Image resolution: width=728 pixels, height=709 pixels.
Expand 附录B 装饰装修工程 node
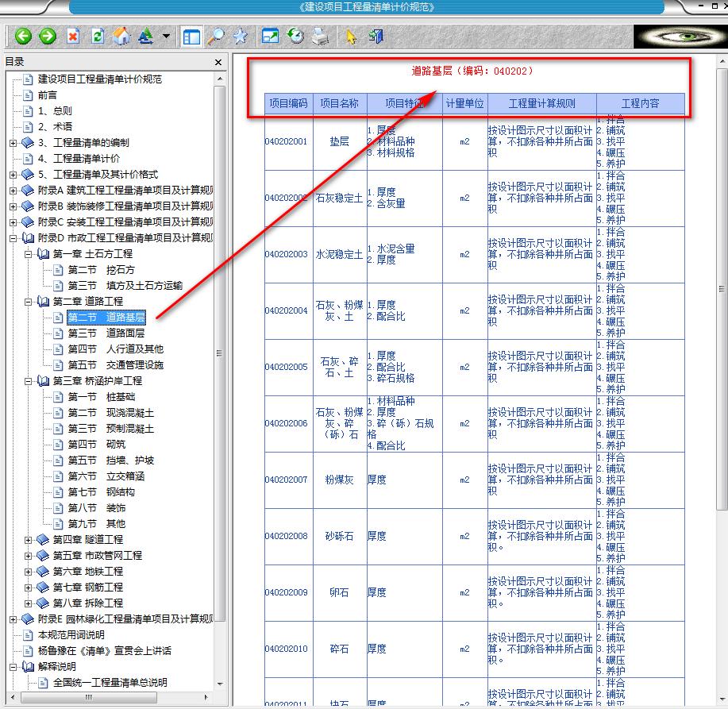[13, 206]
